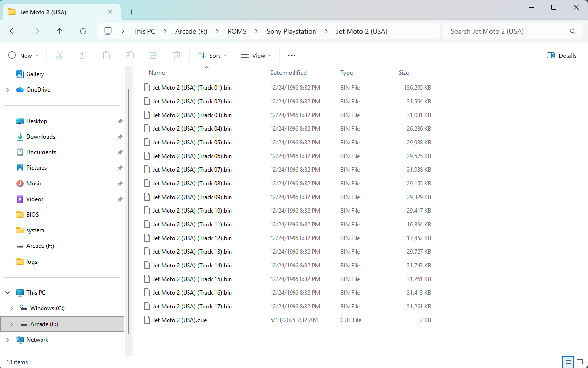Open the See more ellipsis menu
This screenshot has height=368, width=588.
tap(292, 56)
